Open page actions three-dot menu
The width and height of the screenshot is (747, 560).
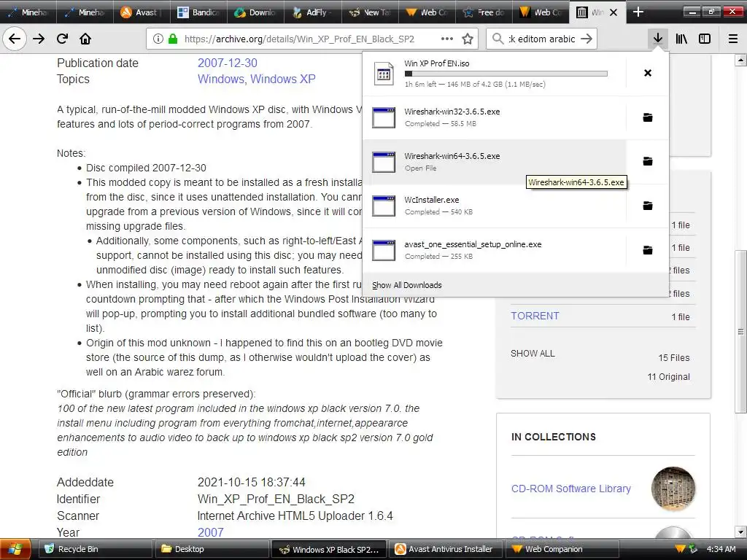point(447,39)
